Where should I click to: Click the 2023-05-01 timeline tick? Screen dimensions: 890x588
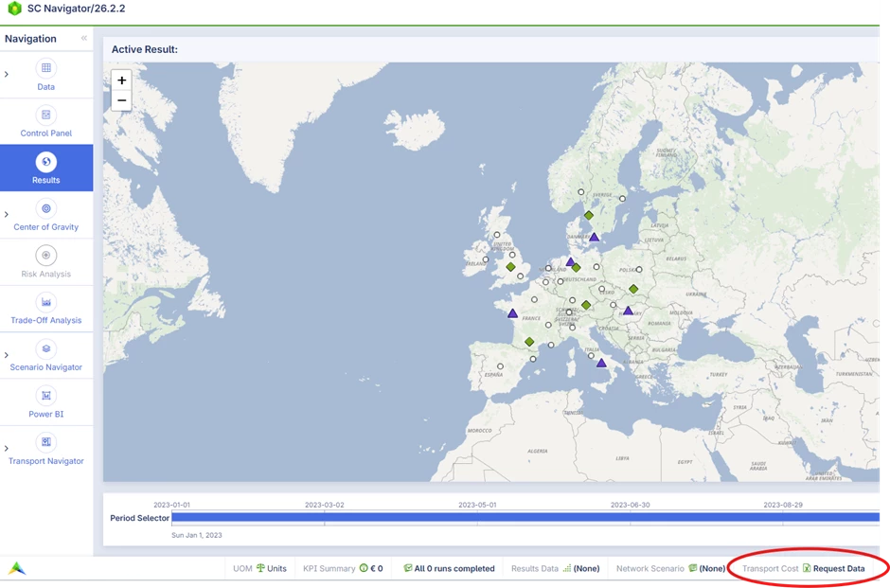click(477, 505)
